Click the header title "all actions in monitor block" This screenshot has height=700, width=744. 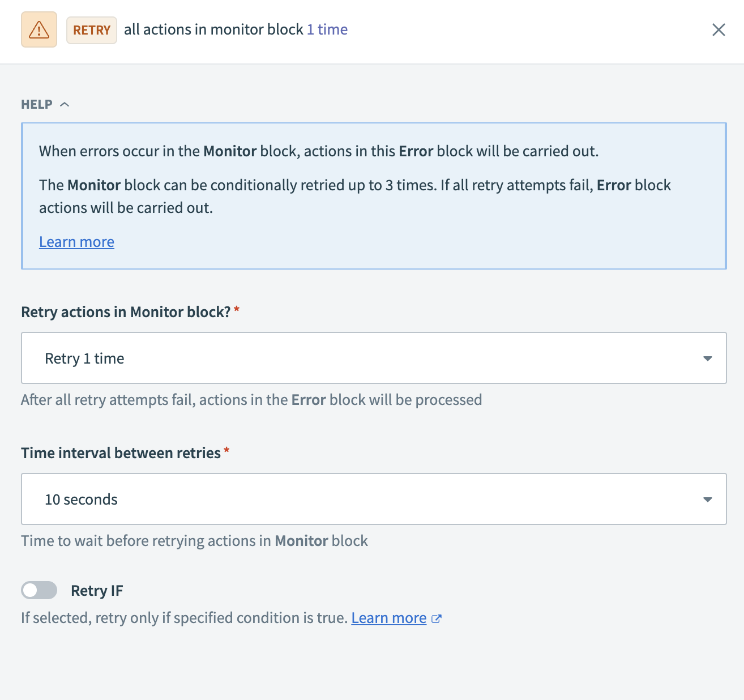coord(213,29)
